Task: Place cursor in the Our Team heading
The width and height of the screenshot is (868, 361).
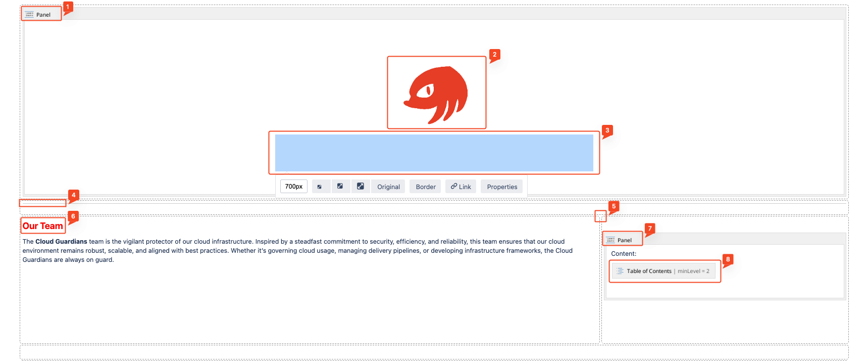Action: (43, 226)
